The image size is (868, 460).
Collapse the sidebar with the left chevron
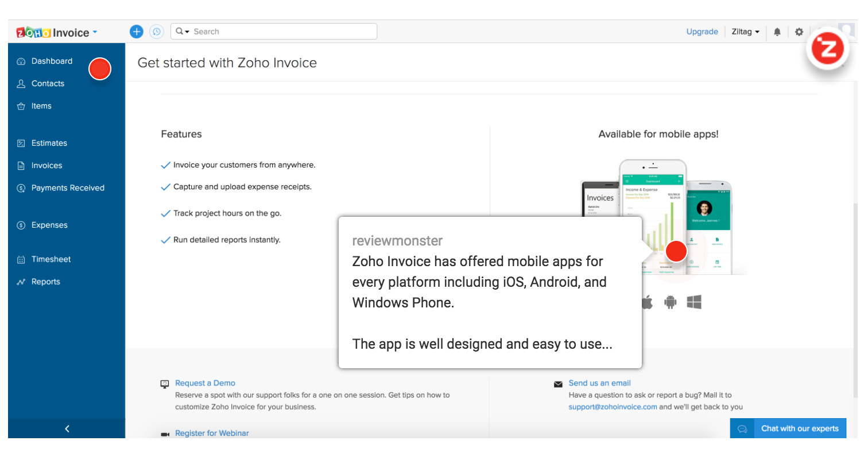[x=67, y=428]
